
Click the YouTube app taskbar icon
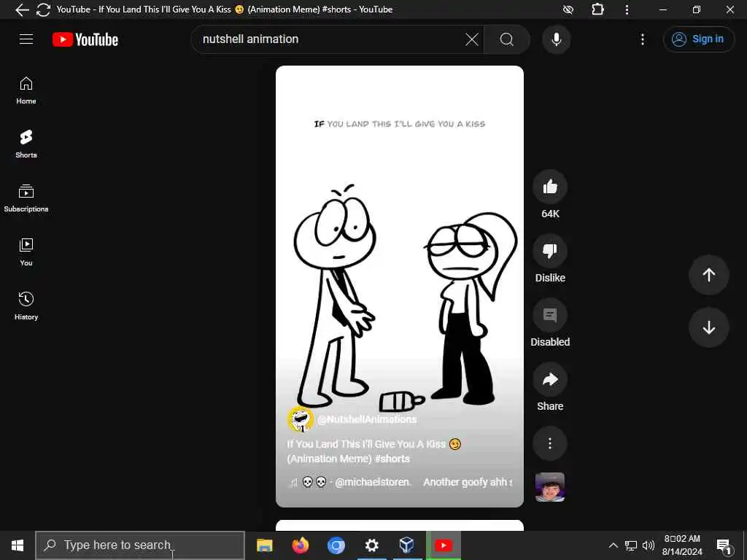tap(443, 545)
